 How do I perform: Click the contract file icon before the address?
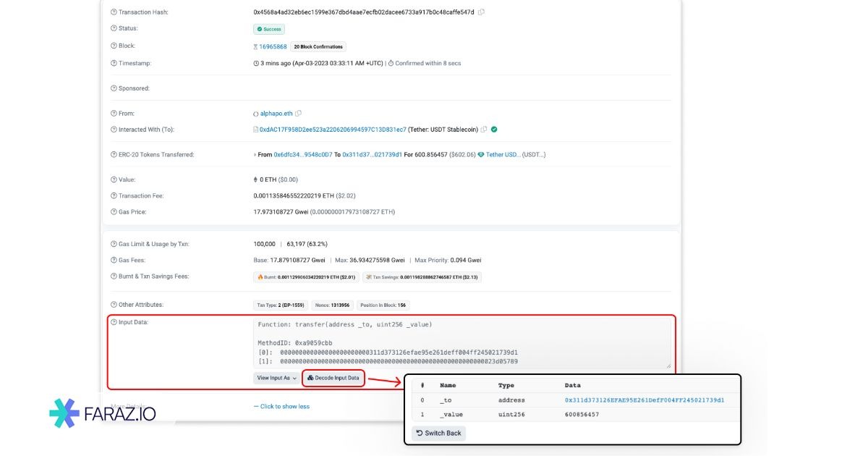[255, 130]
